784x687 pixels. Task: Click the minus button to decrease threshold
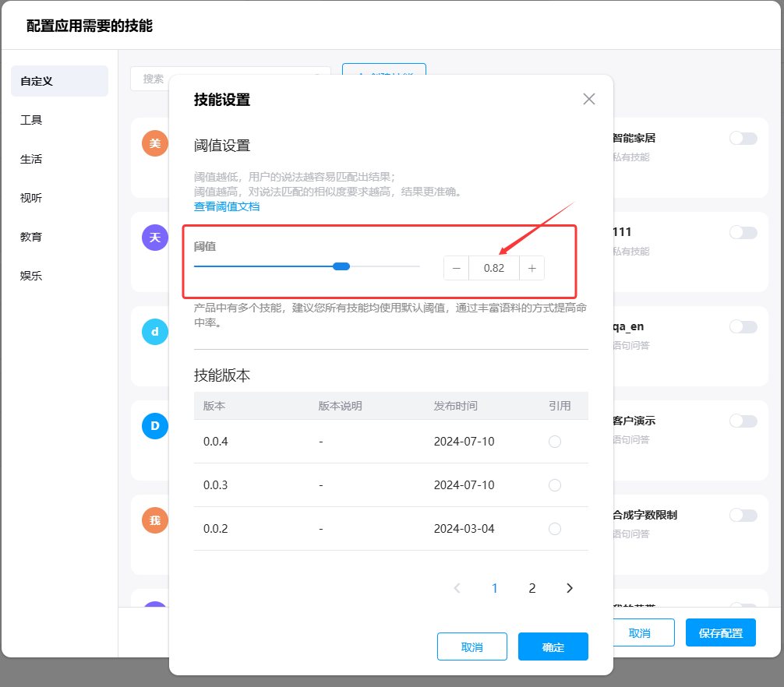pyautogui.click(x=457, y=268)
